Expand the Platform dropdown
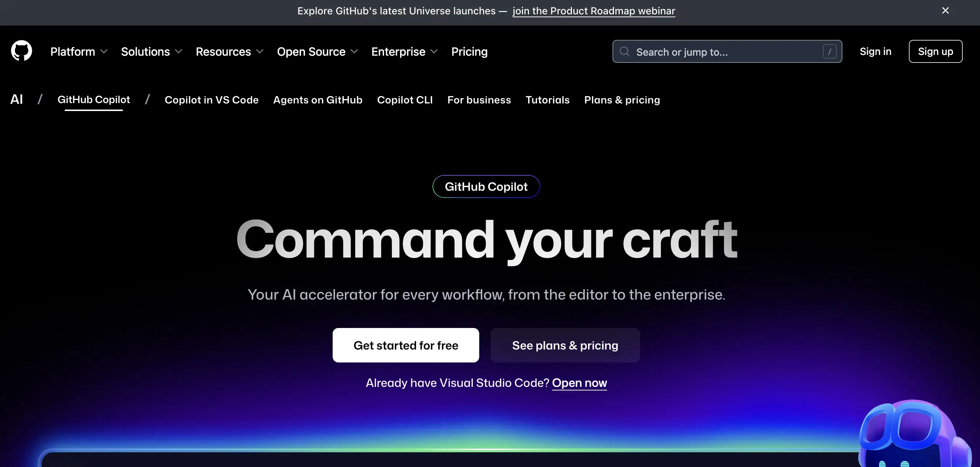This screenshot has width=980, height=467. [79, 51]
